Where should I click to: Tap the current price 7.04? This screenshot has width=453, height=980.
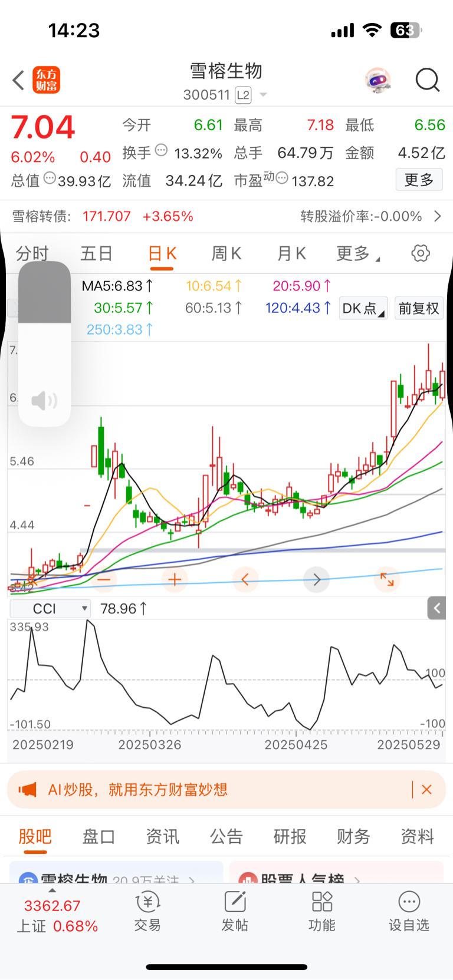pos(43,127)
